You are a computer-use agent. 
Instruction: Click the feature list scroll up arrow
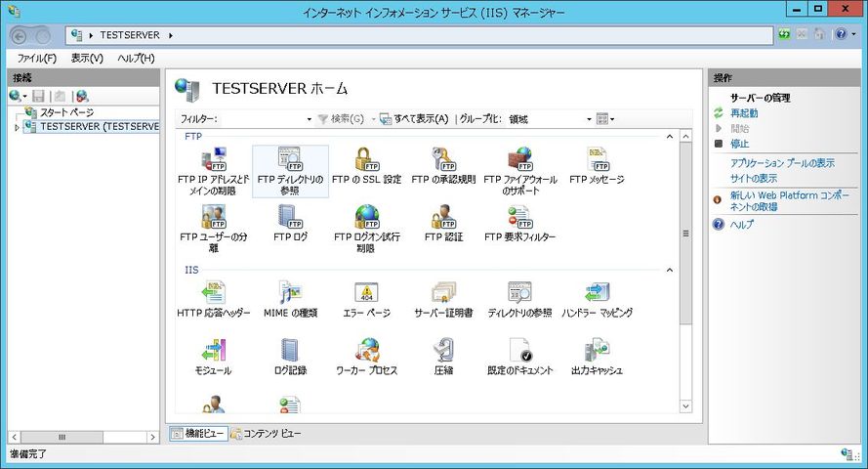click(685, 136)
